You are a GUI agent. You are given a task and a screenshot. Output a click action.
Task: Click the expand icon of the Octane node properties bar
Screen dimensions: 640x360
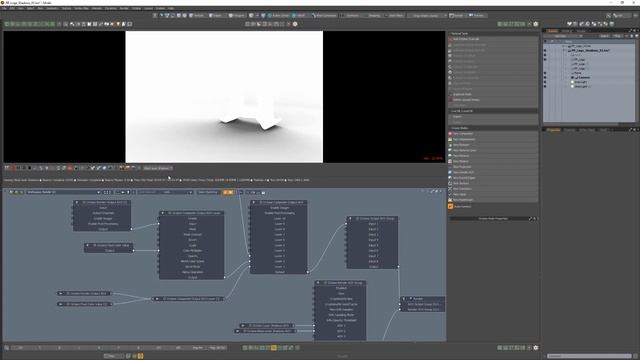click(531, 219)
